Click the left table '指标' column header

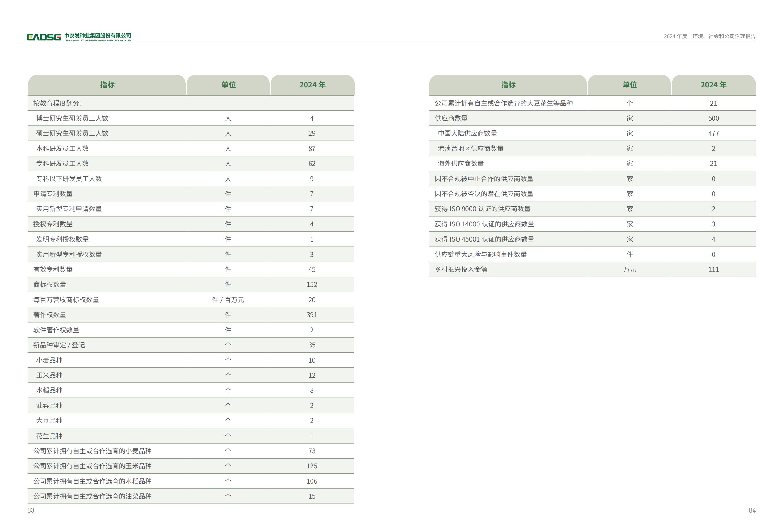(x=107, y=85)
